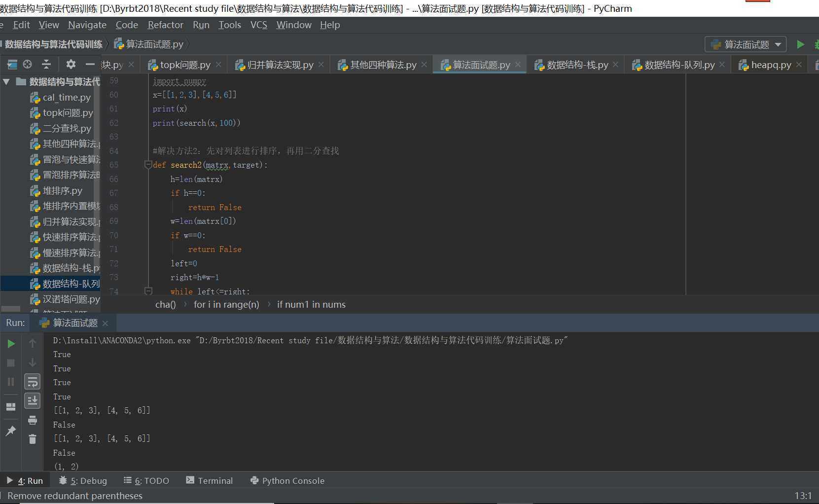Open the Terminal tool window
The image size is (819, 504).
209,481
